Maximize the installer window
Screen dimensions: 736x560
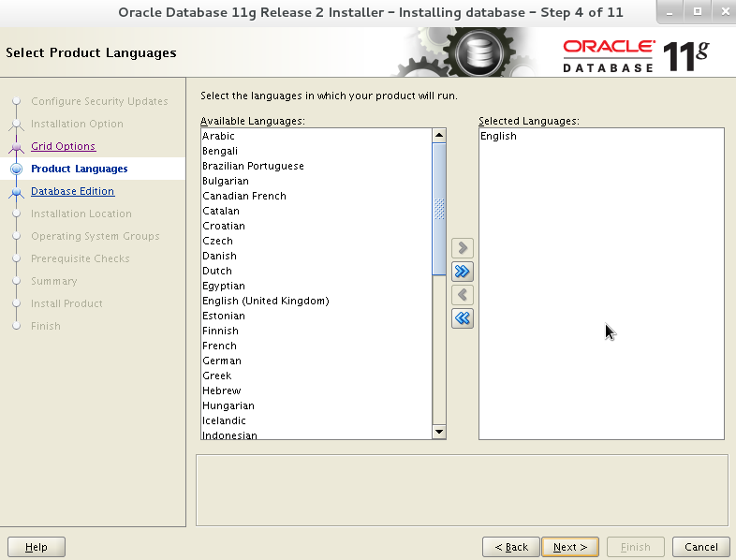pos(698,12)
